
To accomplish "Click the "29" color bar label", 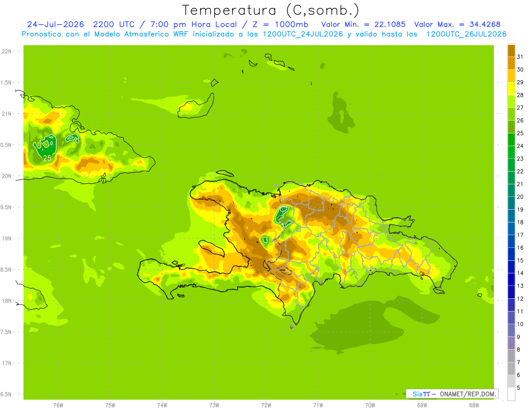I will pos(520,82).
